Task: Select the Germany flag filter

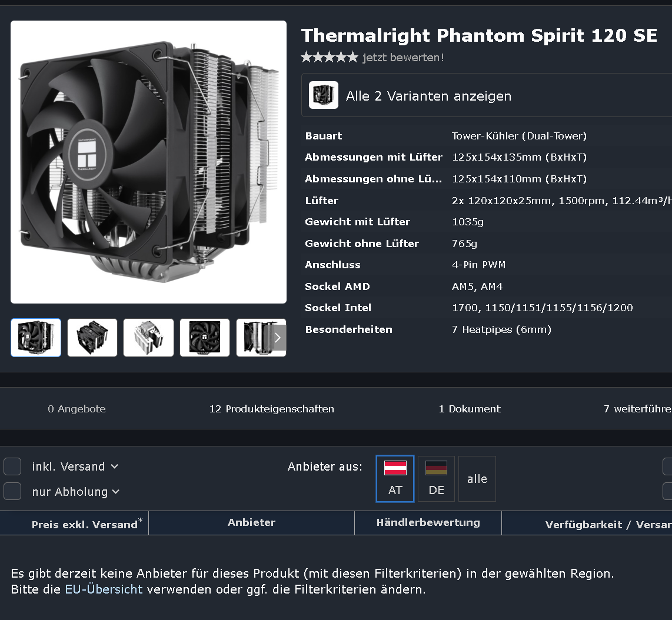Action: click(436, 479)
